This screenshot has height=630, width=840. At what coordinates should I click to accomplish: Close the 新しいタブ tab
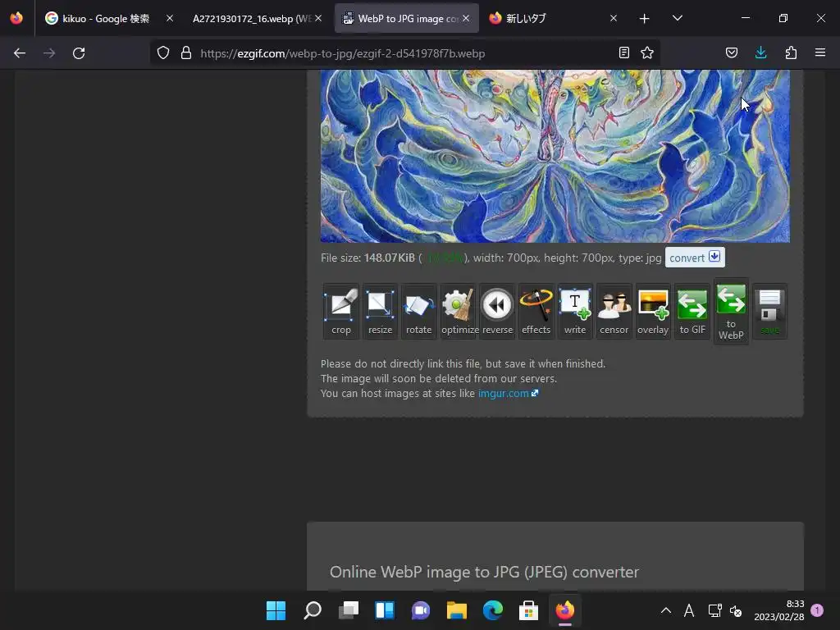[614, 19]
